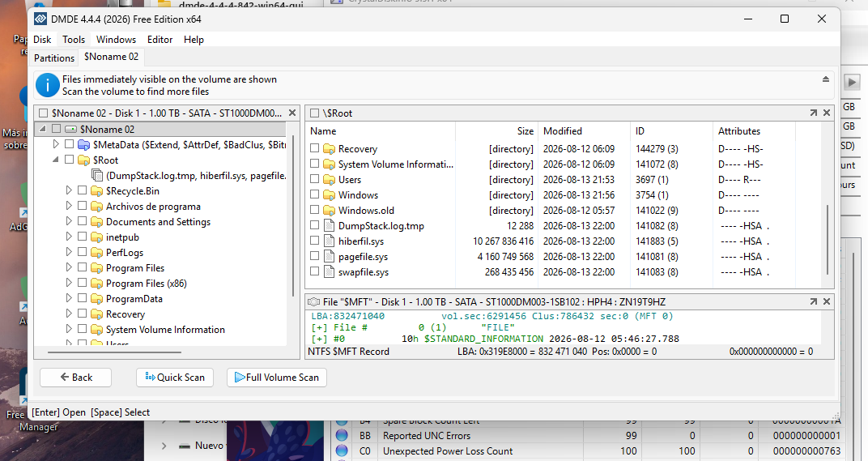Image resolution: width=868 pixels, height=461 pixels.
Task: Maximize the $MFT record panel arrow icon
Action: coord(813,302)
